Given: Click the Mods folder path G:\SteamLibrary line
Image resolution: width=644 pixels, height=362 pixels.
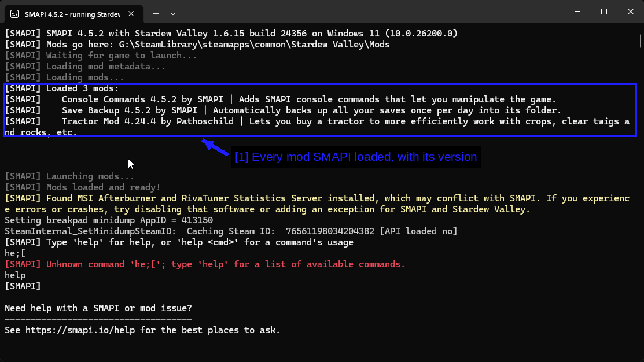Looking at the screenshot, I should coord(197,45).
